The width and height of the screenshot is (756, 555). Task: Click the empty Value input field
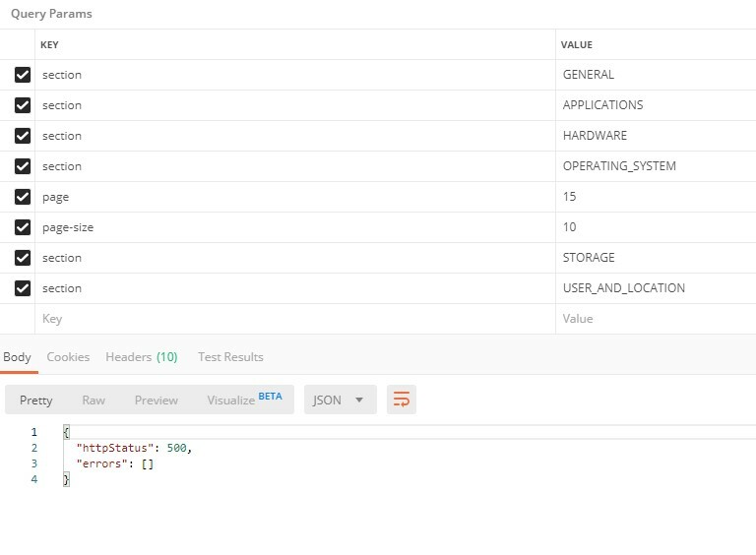coord(656,319)
